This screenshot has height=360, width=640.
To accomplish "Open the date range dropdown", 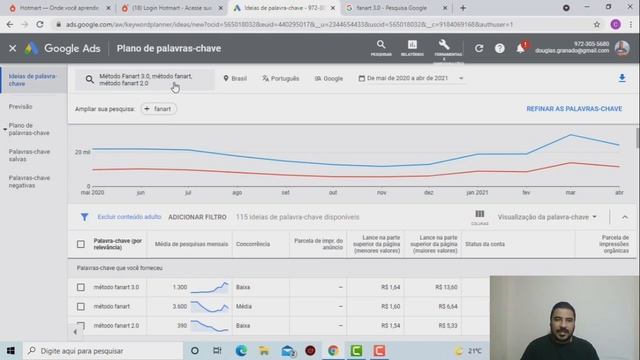I will 411,78.
